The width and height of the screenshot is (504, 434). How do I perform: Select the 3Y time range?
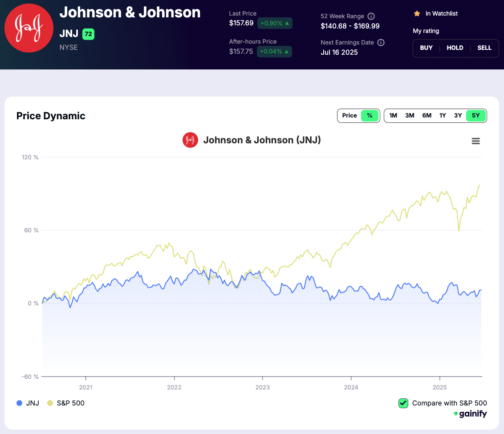click(x=458, y=116)
